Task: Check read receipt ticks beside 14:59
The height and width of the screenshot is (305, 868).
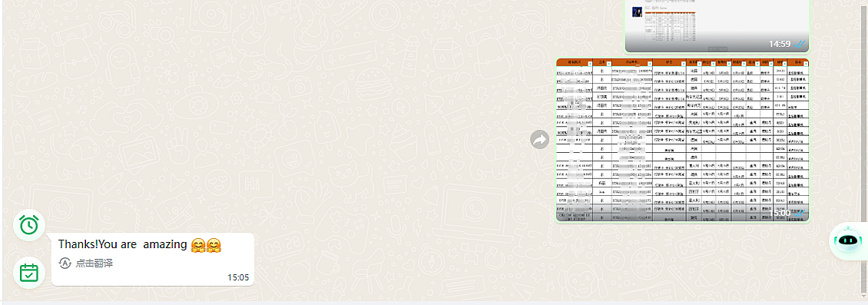Action: (800, 44)
